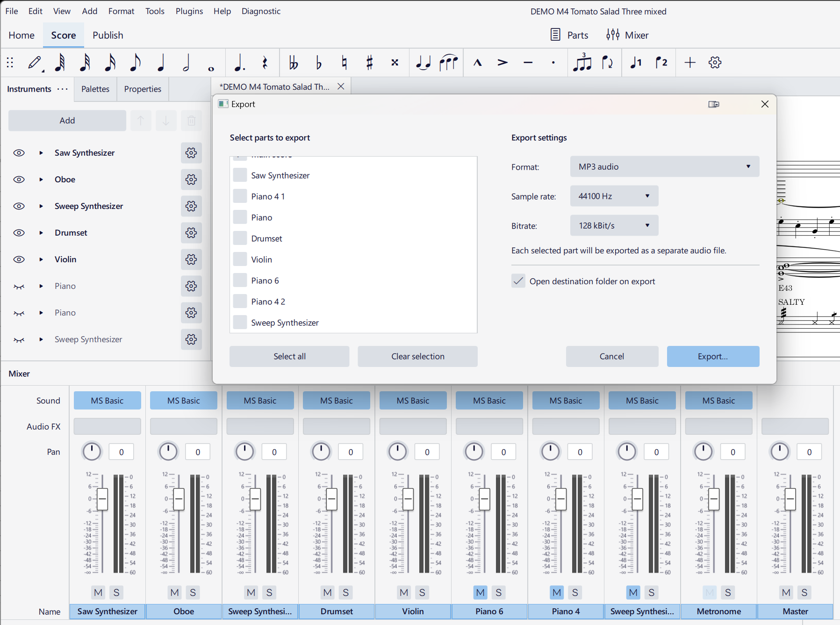
Task: Open the note input toolbar add menu
Action: (690, 63)
